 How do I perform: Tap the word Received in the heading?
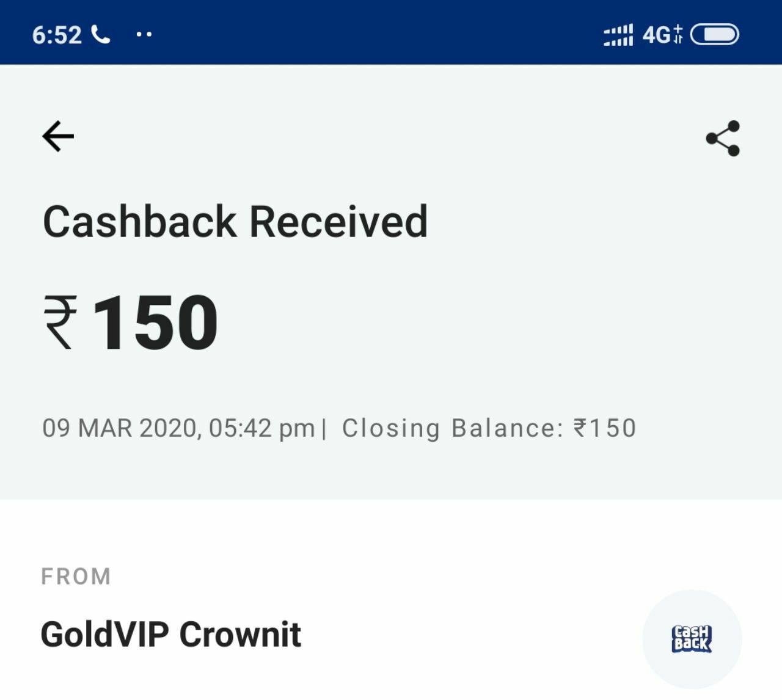338,221
